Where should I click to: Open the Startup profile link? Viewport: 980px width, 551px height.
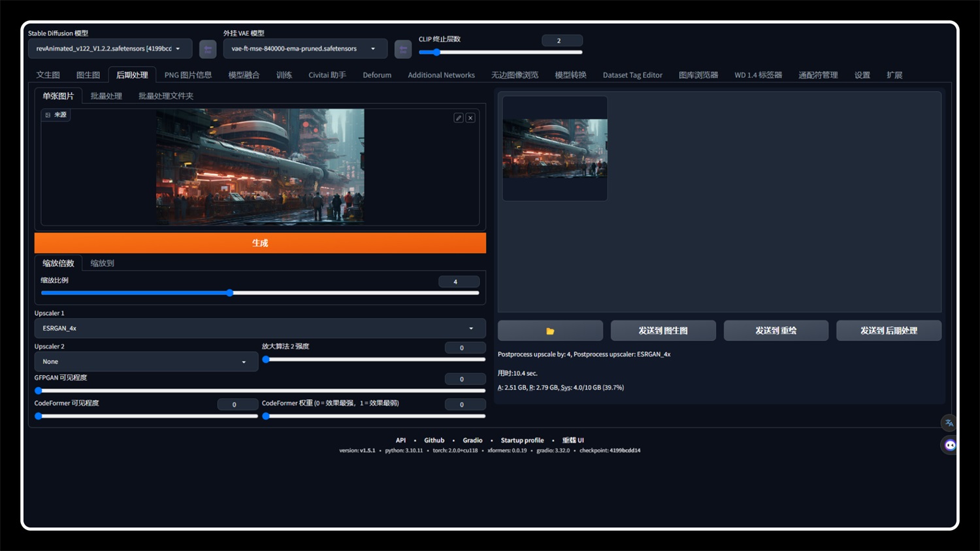(522, 441)
